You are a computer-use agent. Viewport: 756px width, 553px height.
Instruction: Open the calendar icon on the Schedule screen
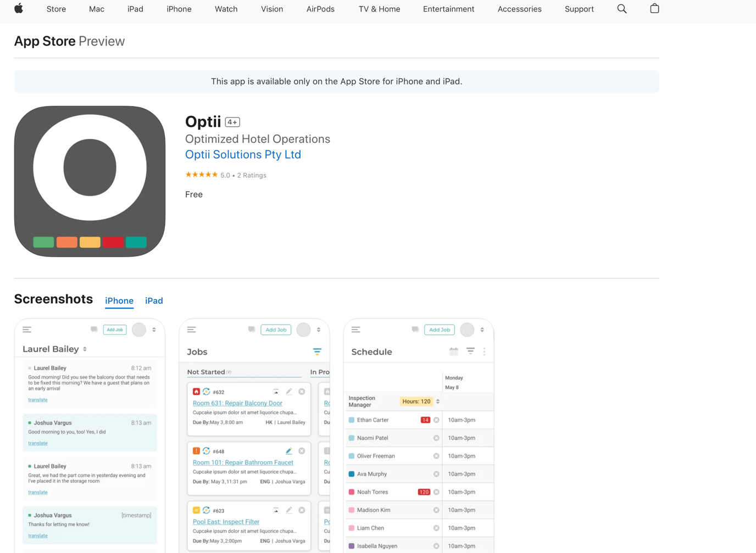pos(453,351)
